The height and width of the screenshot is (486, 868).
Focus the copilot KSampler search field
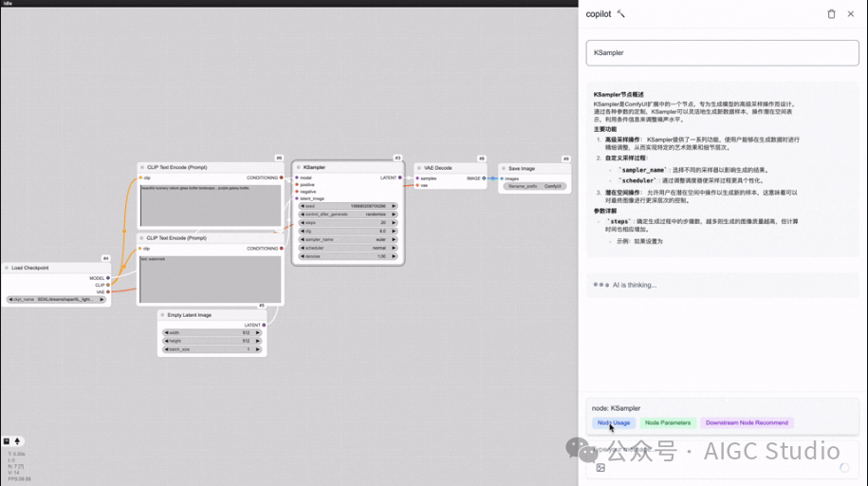coord(723,52)
